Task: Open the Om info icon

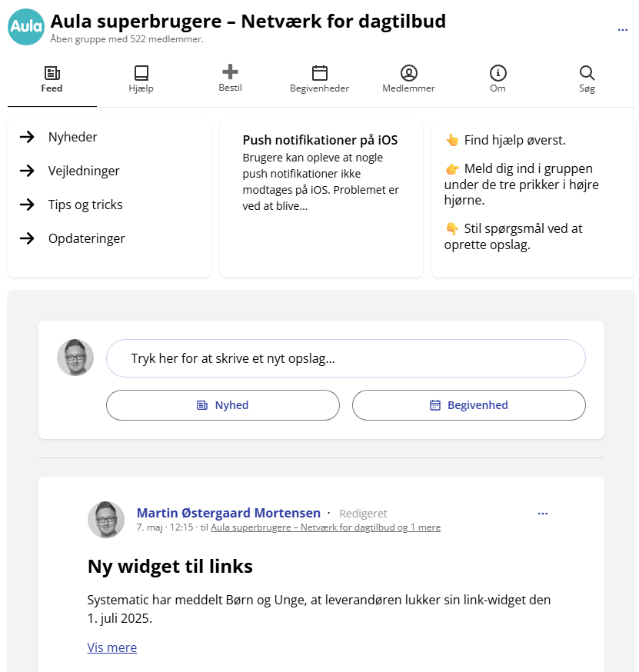Action: coord(498,74)
